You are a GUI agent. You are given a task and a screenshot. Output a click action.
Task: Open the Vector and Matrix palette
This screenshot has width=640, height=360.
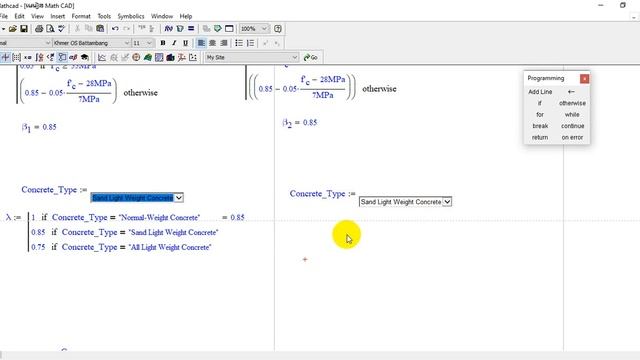16,58
